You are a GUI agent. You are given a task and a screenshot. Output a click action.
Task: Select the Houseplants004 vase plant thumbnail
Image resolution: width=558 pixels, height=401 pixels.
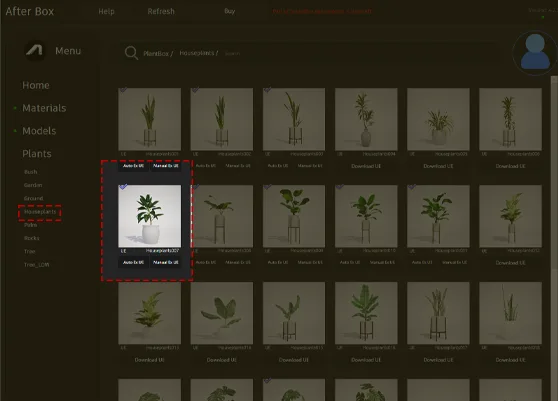[x=366, y=119]
